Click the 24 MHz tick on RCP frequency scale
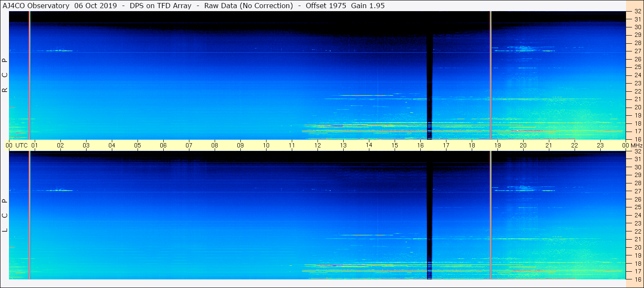The image size is (644, 288). click(637, 75)
